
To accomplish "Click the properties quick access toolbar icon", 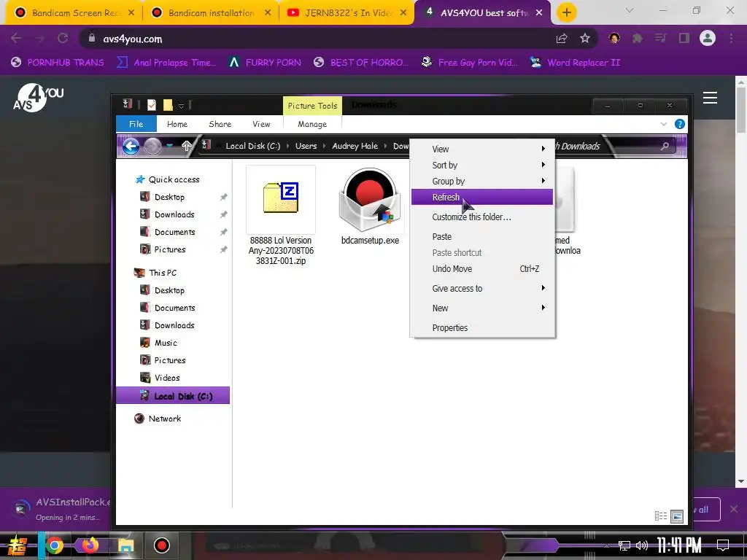I will pyautogui.click(x=152, y=105).
